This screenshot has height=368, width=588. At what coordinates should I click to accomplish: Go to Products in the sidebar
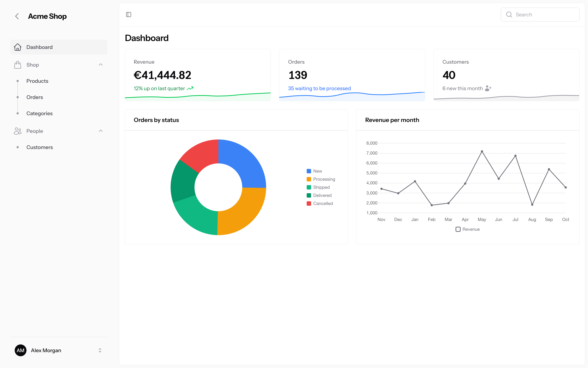[37, 81]
